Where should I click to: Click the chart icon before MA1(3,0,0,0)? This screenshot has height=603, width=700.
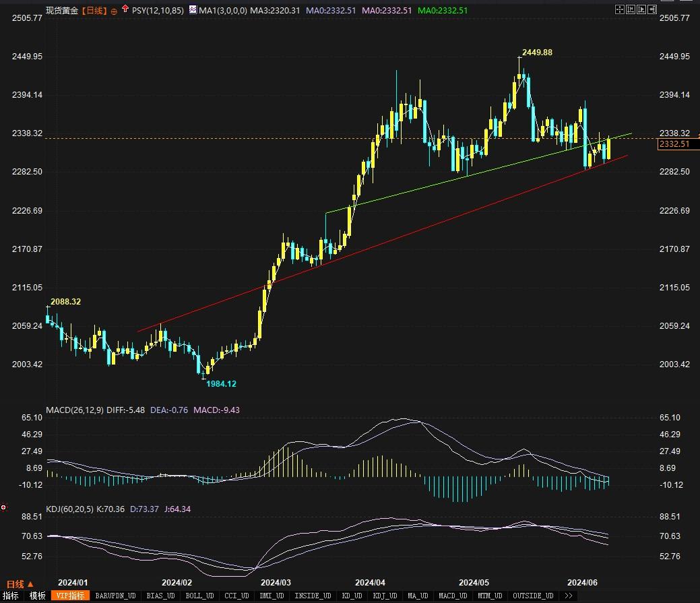tap(193, 10)
